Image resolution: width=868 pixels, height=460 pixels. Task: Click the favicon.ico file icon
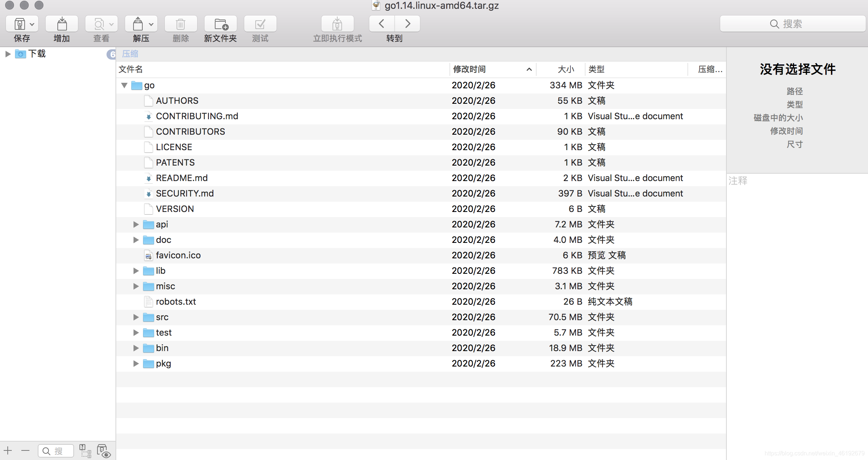point(149,255)
